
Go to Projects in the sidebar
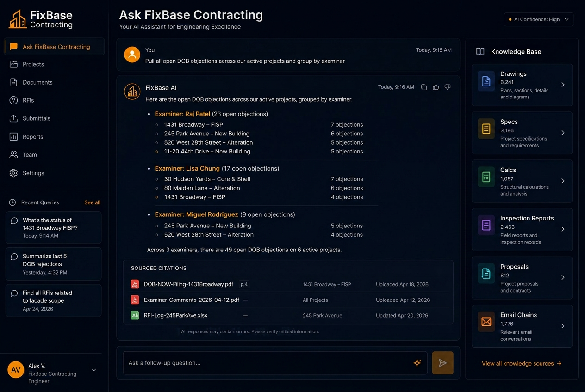click(54, 64)
